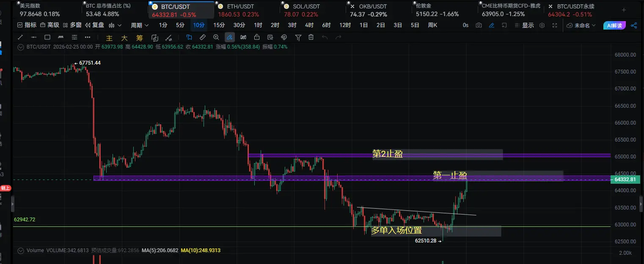Select the line-with-arrow edit tool
Image resolution: width=644 pixels, height=264 pixels.
(x=168, y=37)
